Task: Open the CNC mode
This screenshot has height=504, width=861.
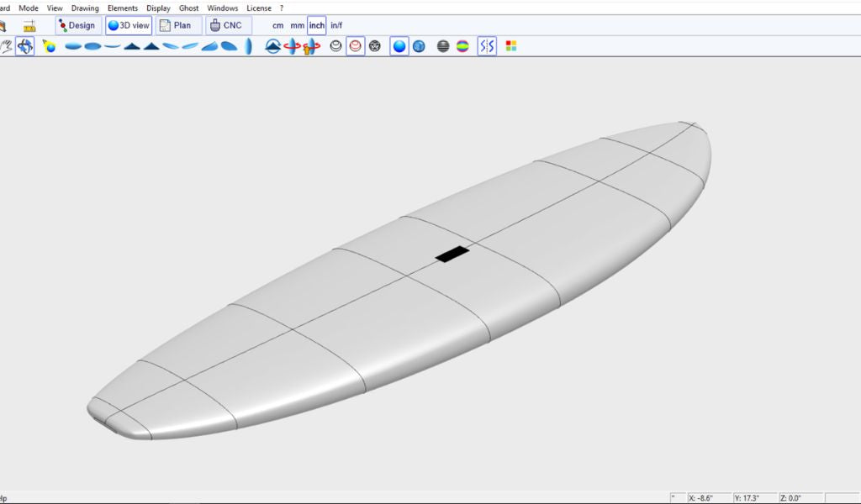Action: 227,25
